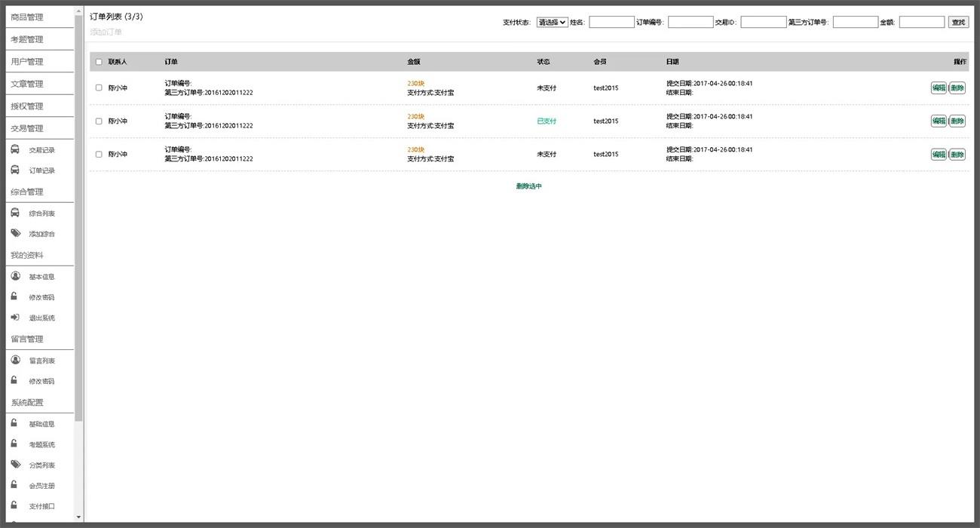Check the first order row checkbox

pos(99,87)
